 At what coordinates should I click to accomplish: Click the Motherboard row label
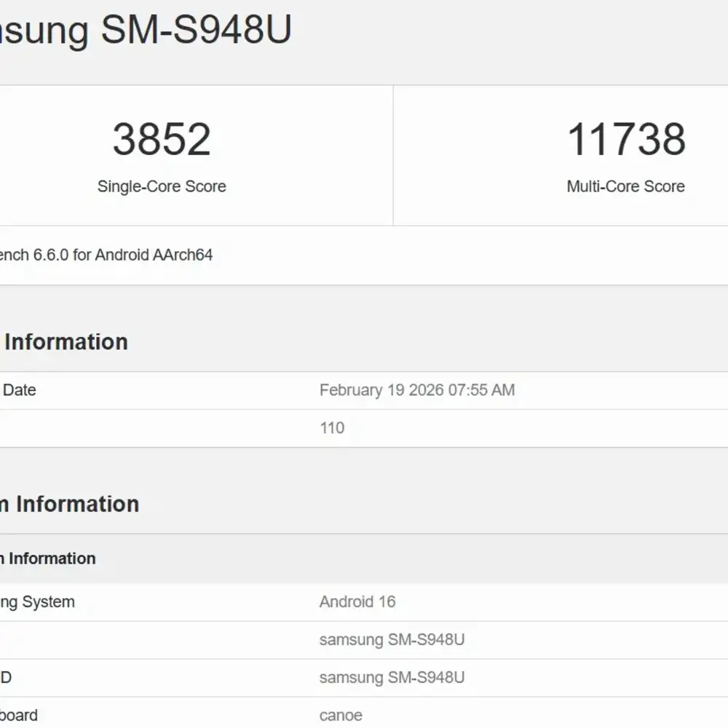19,716
